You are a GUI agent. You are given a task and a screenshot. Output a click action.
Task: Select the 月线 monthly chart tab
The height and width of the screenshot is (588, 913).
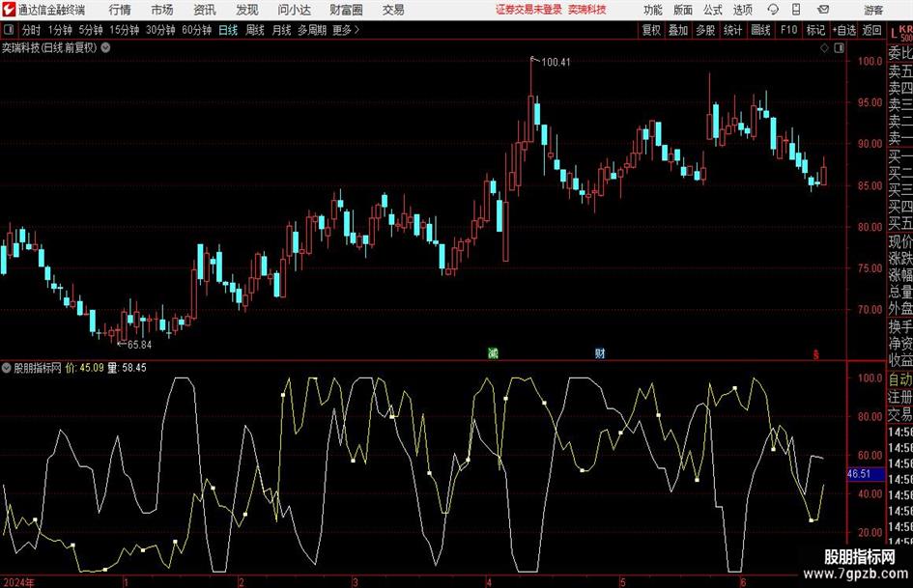click(281, 30)
